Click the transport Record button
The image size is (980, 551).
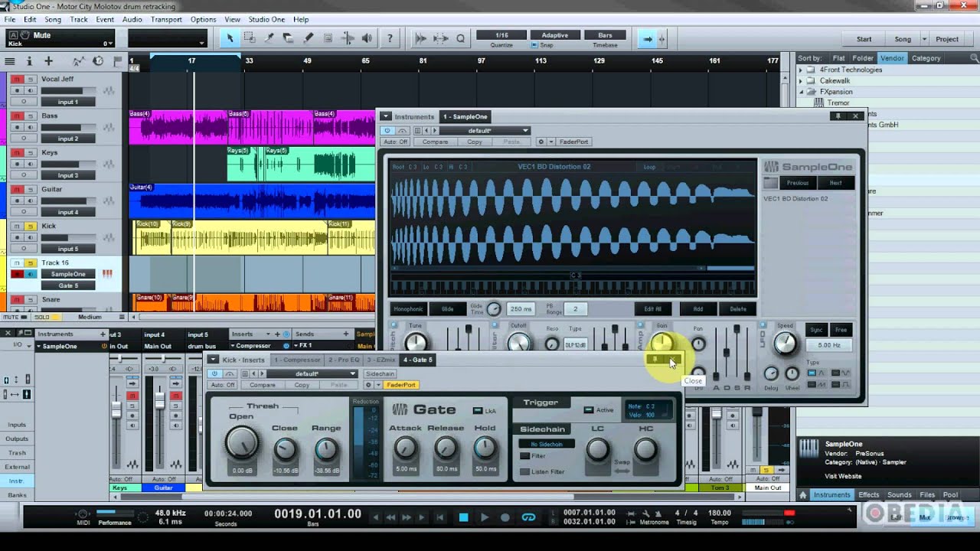[x=505, y=517]
